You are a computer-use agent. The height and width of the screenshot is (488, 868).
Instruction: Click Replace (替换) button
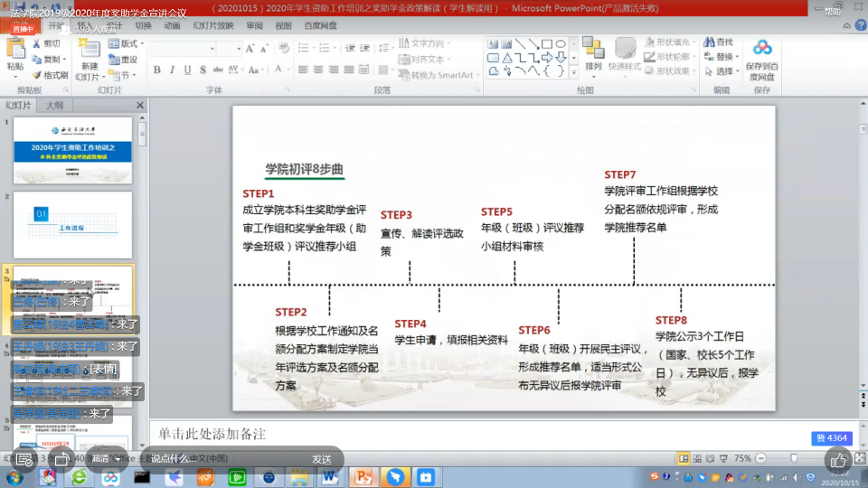(x=722, y=56)
